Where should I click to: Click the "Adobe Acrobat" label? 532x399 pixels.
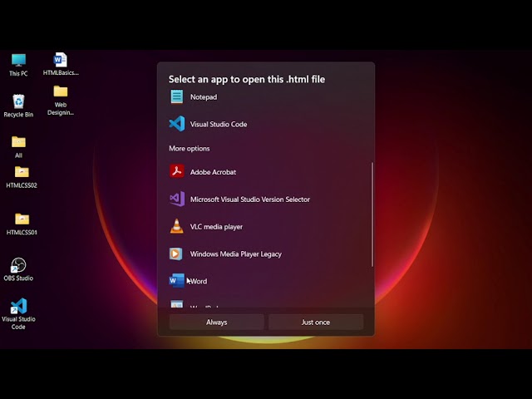[x=213, y=172]
